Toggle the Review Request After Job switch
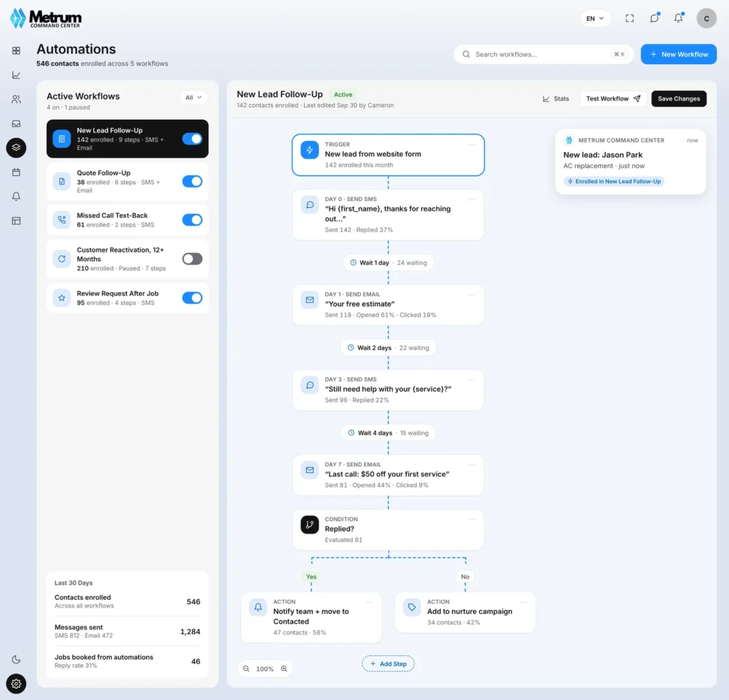This screenshot has width=729, height=700. [192, 298]
